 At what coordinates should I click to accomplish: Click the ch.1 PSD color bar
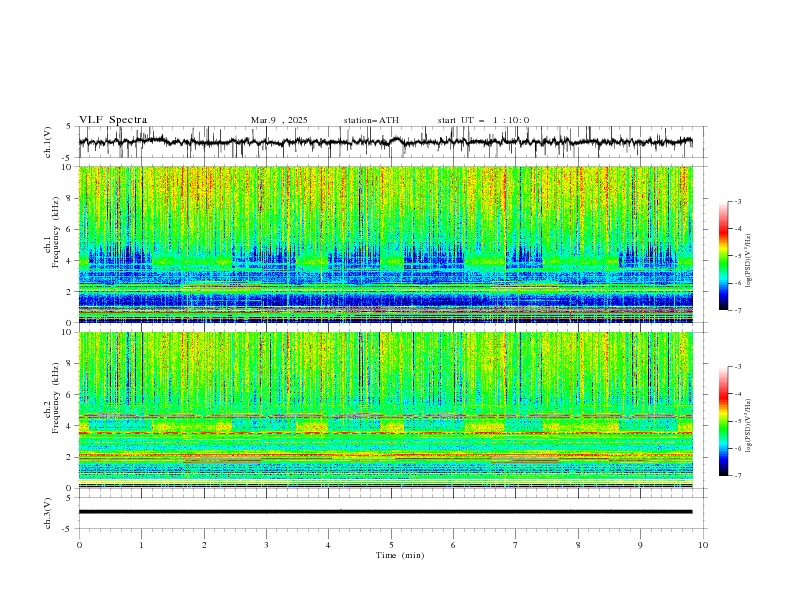(723, 256)
